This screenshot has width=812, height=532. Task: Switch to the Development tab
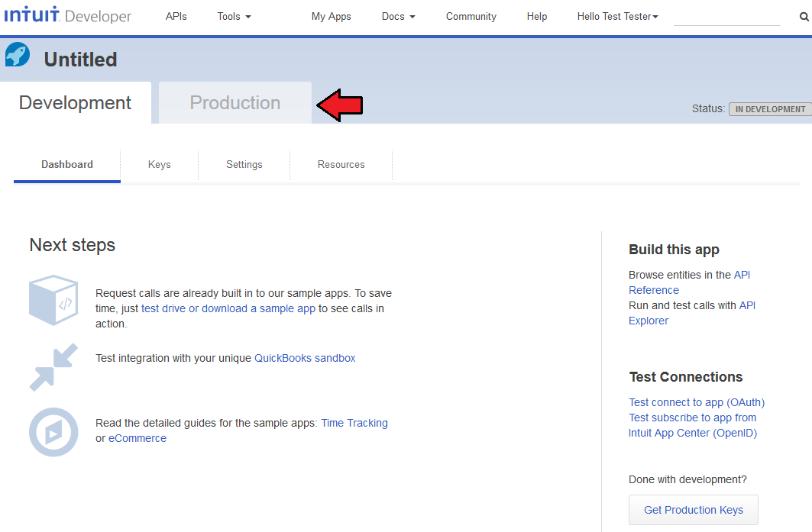pyautogui.click(x=76, y=102)
